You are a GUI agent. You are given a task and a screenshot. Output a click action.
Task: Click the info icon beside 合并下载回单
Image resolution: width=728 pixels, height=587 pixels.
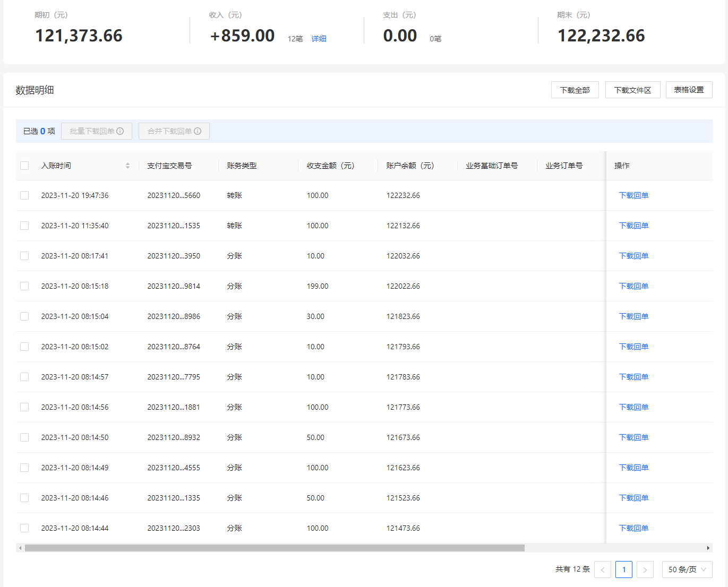(x=198, y=131)
